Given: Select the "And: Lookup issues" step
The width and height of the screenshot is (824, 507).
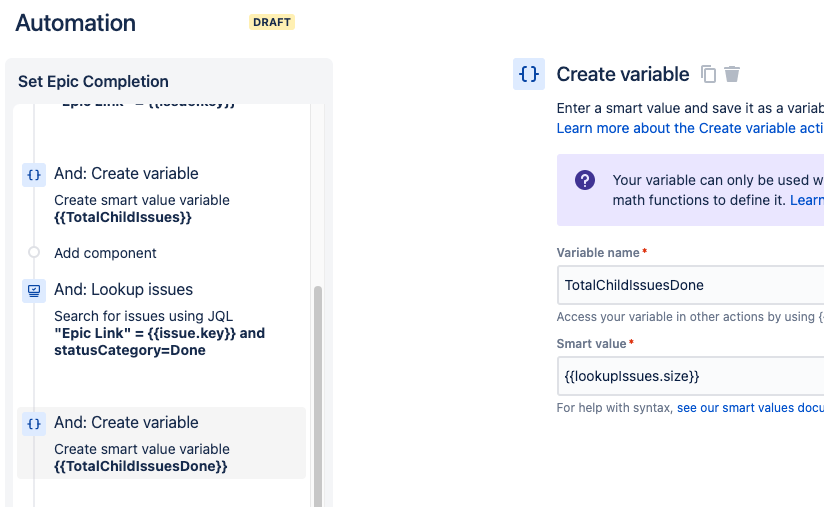Looking at the screenshot, I should coord(123,290).
